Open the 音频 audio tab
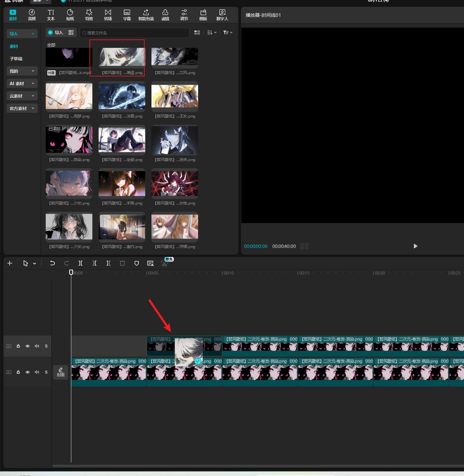The image size is (464, 476). 32,15
